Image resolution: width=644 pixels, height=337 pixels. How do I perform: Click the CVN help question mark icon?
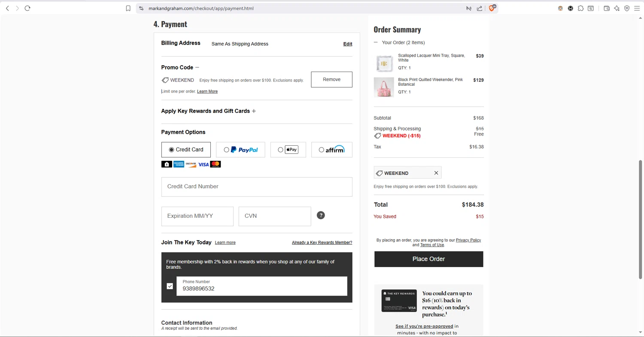pyautogui.click(x=321, y=215)
